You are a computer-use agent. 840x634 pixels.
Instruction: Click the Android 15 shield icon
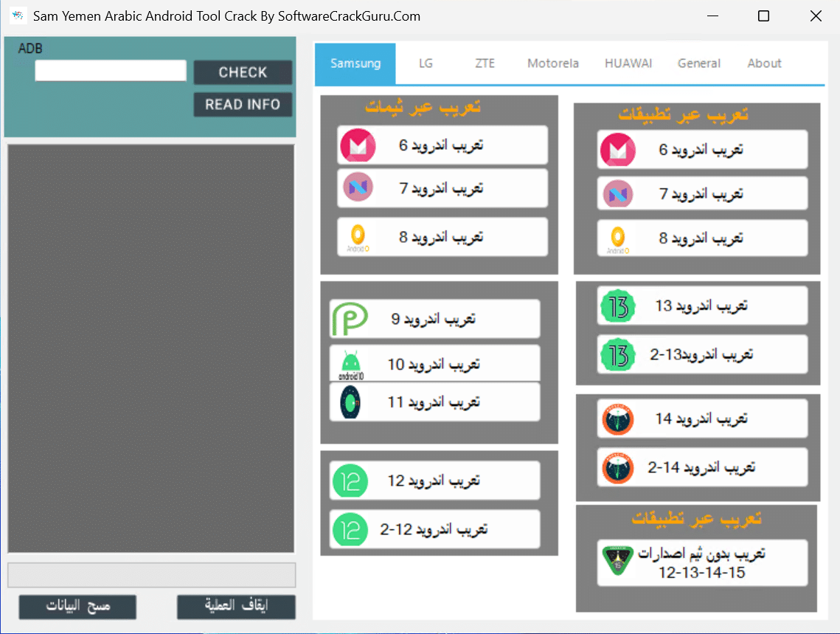[x=618, y=561]
